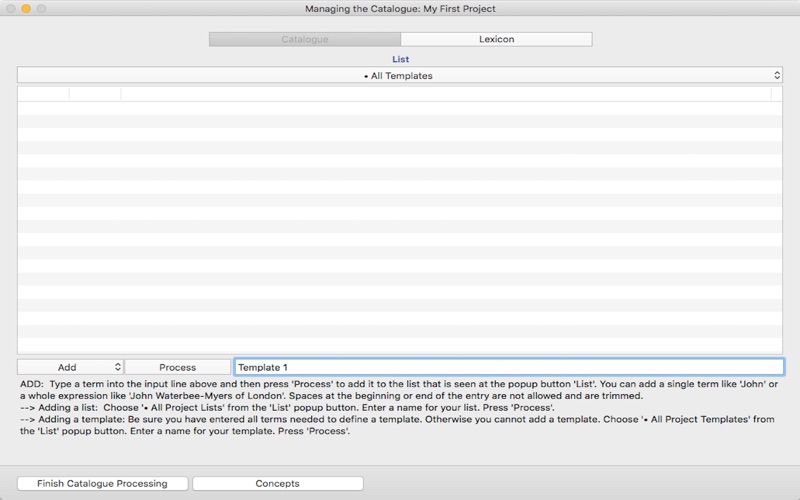Close the Managing the Catalogue window
The image size is (800, 500).
click(x=11, y=9)
